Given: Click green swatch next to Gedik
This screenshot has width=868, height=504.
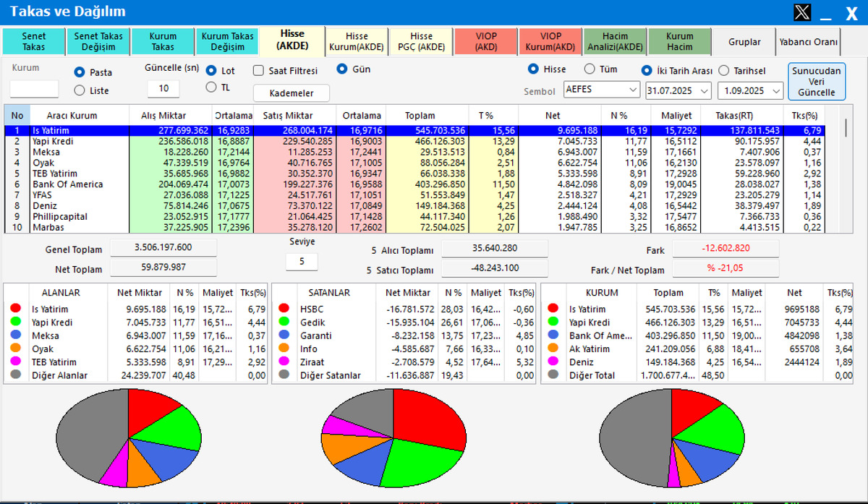Looking at the screenshot, I should 284,322.
